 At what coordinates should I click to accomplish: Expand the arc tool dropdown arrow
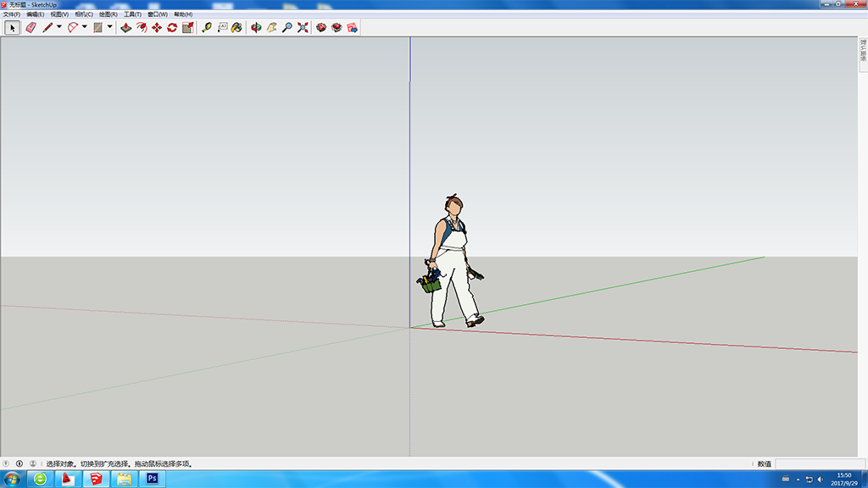click(x=84, y=27)
